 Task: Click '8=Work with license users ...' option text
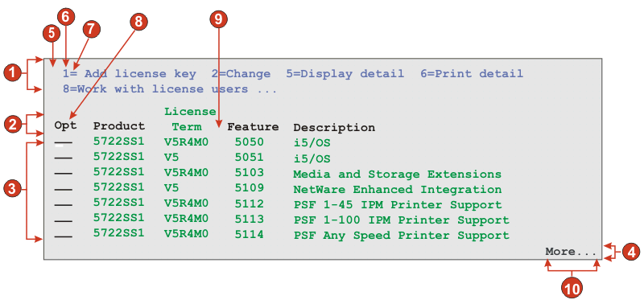pos(170,89)
